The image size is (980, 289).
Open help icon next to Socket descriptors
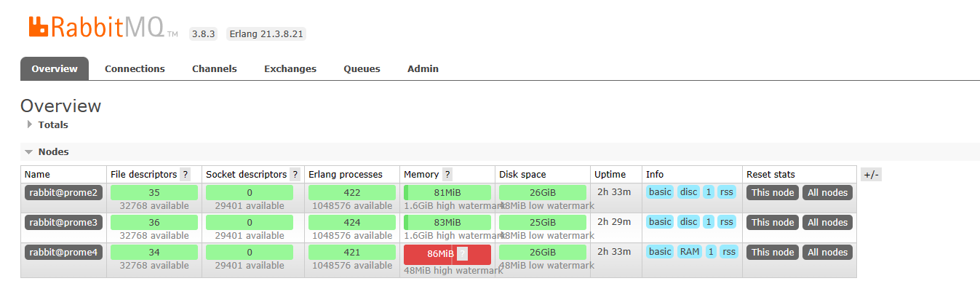point(295,175)
